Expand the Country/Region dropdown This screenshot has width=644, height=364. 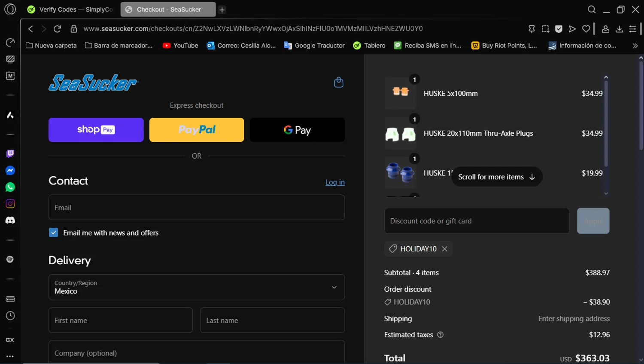click(197, 287)
